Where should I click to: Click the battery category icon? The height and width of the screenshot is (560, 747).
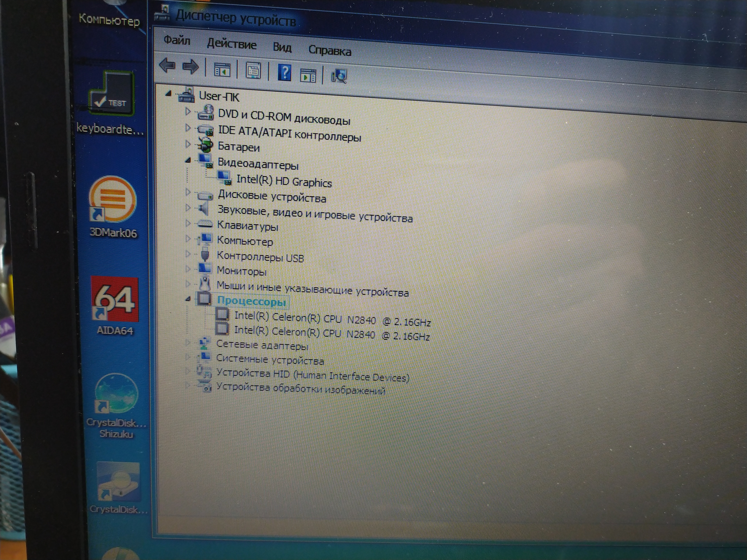[x=205, y=145]
